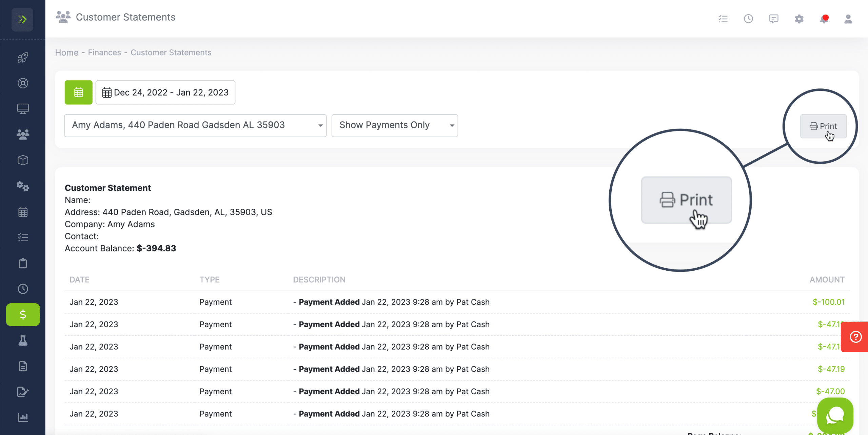This screenshot has height=435, width=868.
Task: Open the clock history icon in the top bar
Action: (748, 19)
